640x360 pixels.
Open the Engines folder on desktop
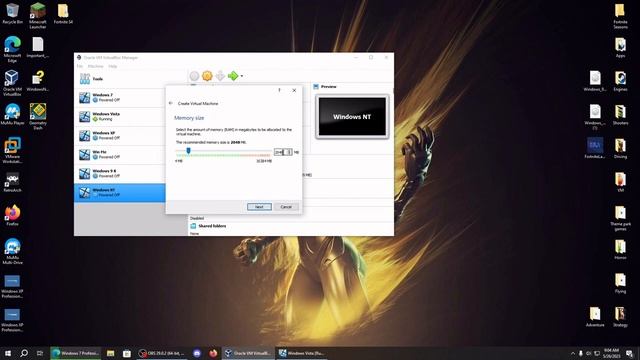pyautogui.click(x=620, y=81)
